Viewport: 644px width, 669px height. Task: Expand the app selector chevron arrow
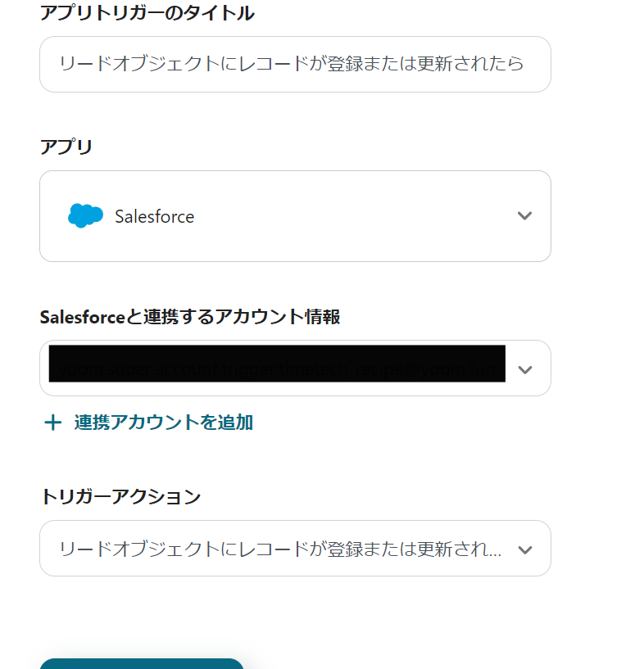click(x=525, y=216)
